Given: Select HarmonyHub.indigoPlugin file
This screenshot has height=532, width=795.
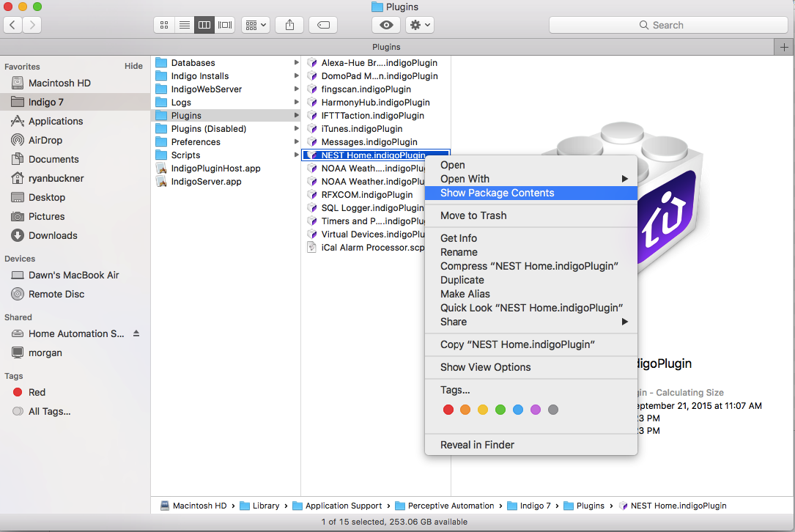Looking at the screenshot, I should point(376,103).
